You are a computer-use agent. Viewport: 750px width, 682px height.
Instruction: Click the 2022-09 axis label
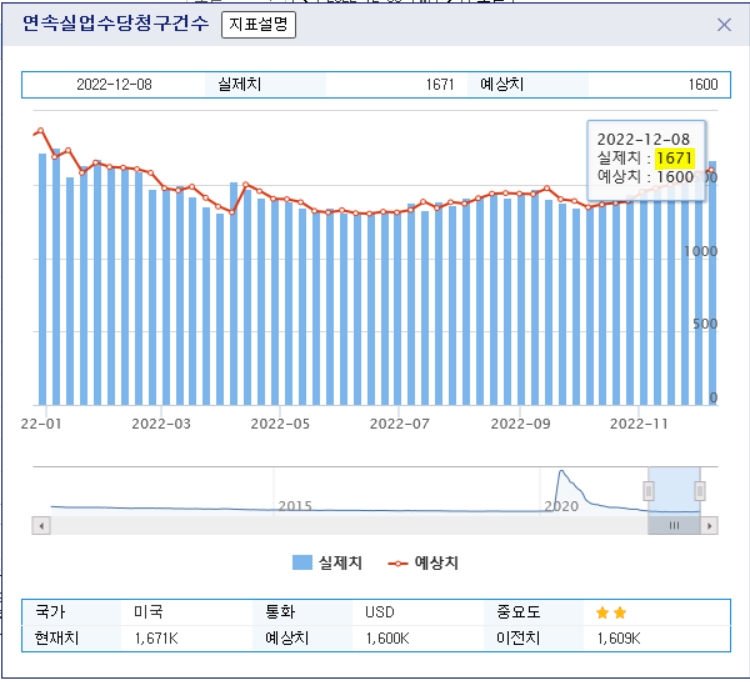tap(520, 424)
